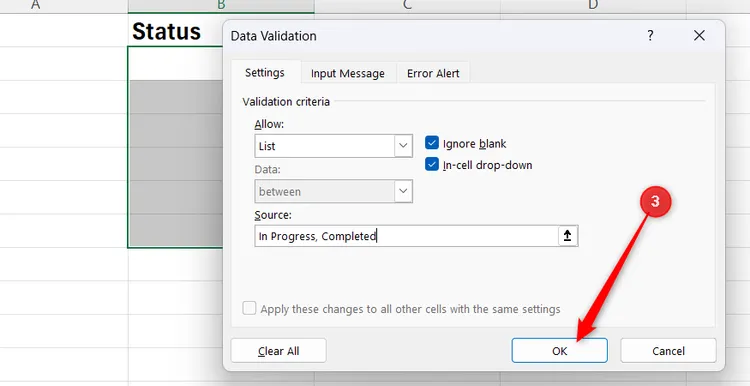Select column C header
Image resolution: width=750 pixels, height=386 pixels.
408,6
